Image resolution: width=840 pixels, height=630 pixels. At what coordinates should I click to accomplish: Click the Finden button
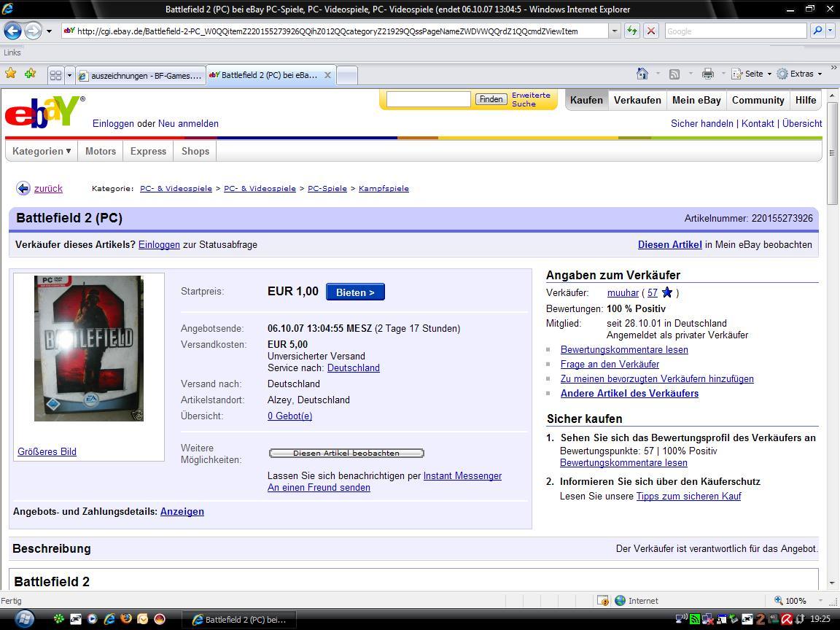(491, 99)
